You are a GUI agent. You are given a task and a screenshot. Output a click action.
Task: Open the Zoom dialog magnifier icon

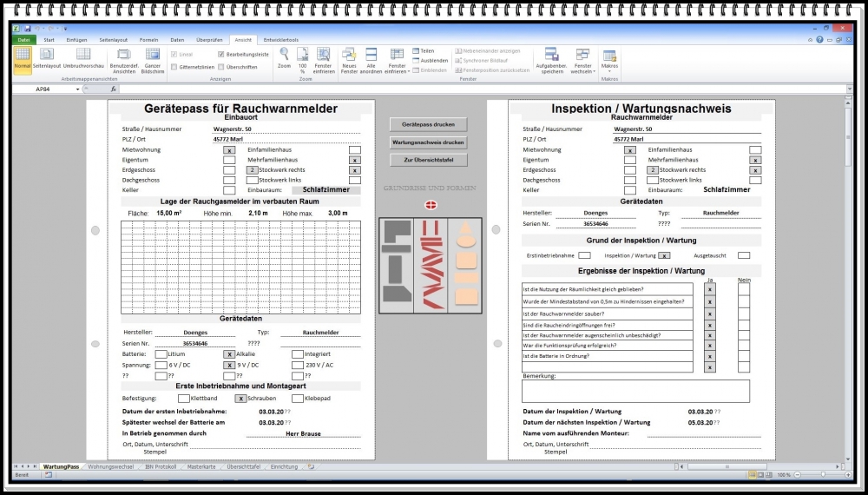coord(284,57)
